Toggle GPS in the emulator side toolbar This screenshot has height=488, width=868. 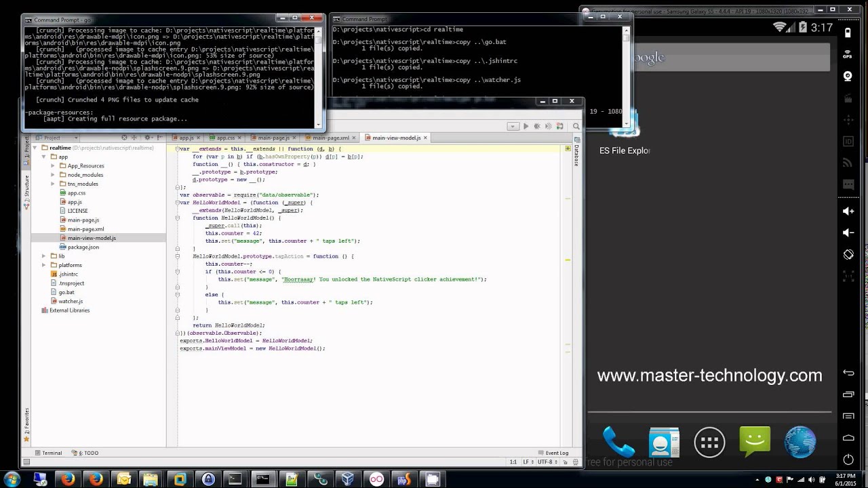848,54
